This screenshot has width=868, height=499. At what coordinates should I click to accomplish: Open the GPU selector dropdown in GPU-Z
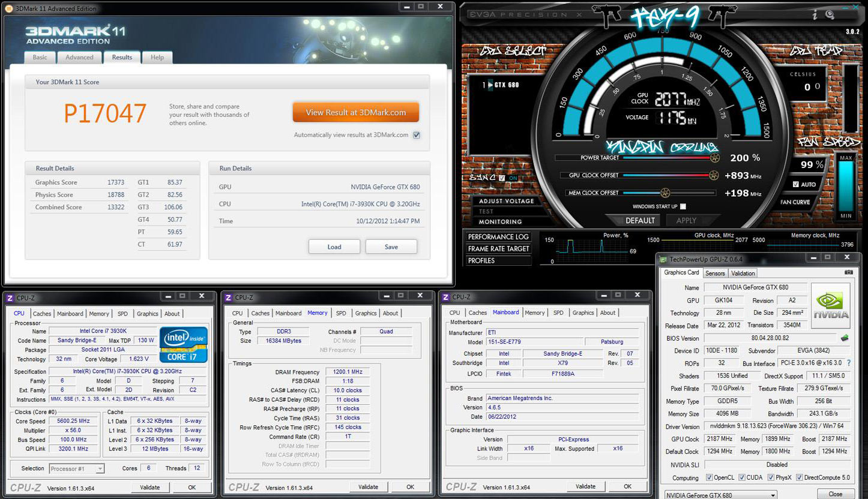(x=722, y=495)
